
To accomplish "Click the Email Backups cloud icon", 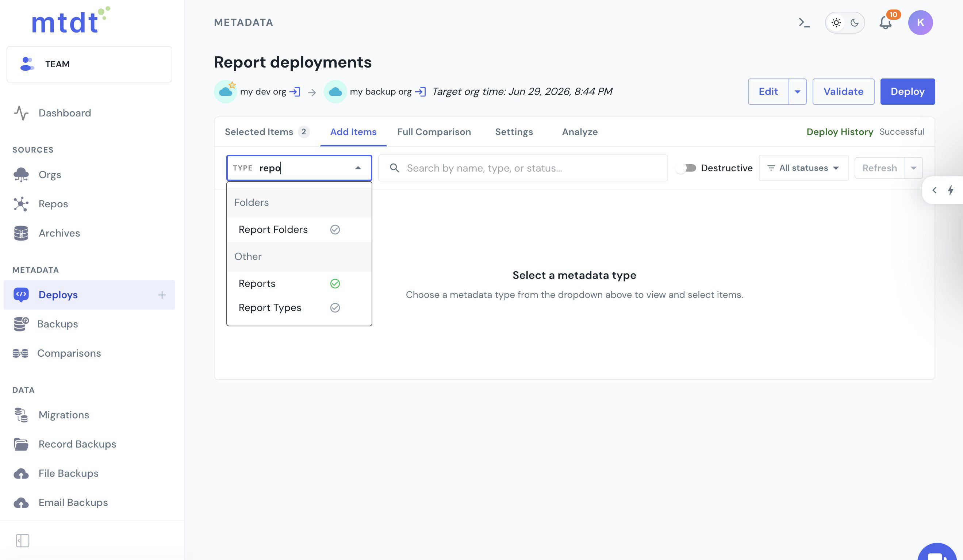I will pos(21,503).
